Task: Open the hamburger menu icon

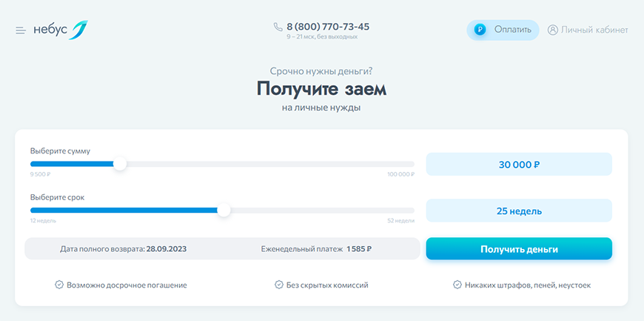Action: 20,30
